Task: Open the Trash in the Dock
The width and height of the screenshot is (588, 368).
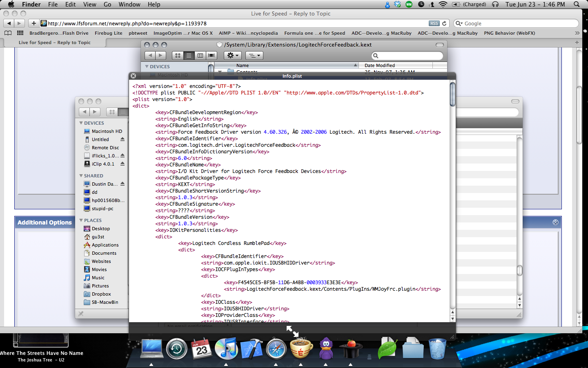Action: click(437, 349)
